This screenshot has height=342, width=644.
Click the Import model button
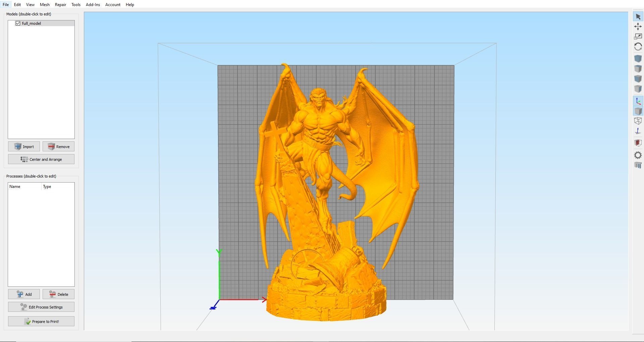coord(24,146)
